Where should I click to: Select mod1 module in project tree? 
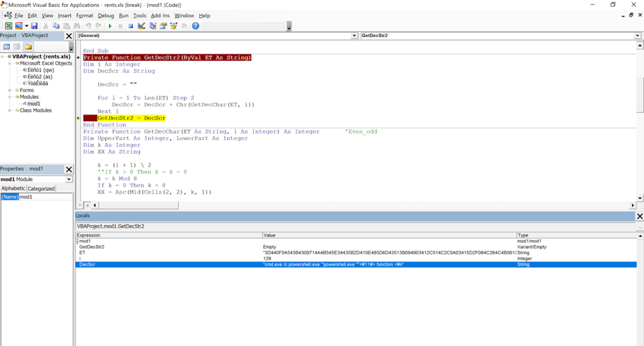click(x=33, y=104)
